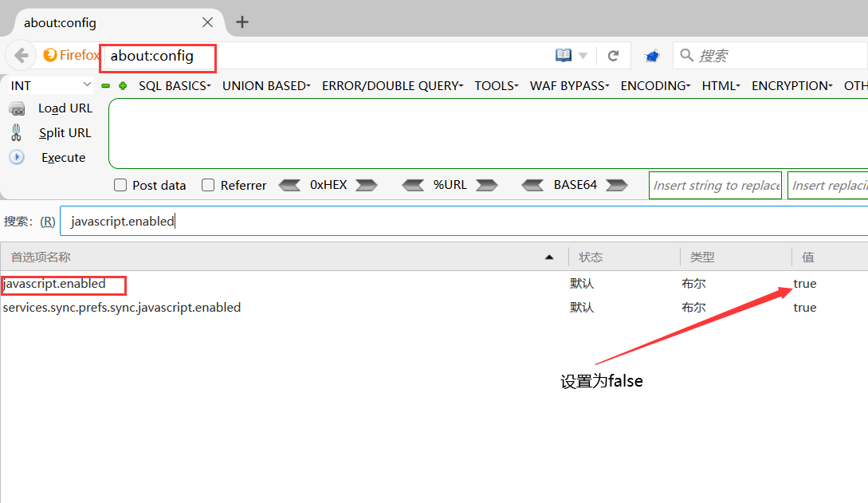Click left arrow beside %URL
The height and width of the screenshot is (503, 868).
[413, 185]
